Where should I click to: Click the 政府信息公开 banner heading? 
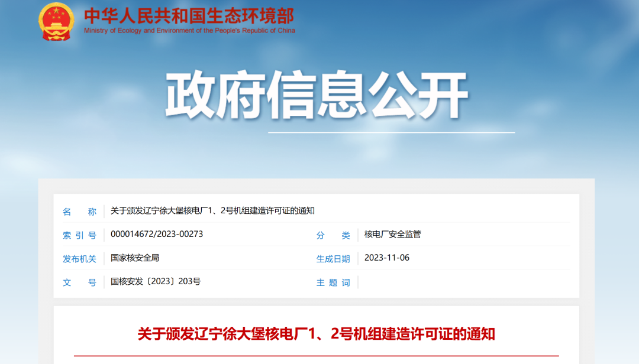317,96
